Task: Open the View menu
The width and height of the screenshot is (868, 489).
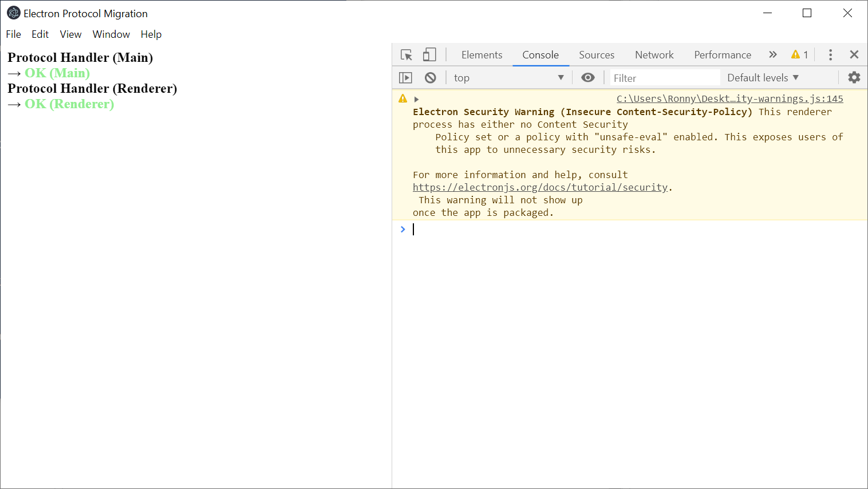Action: pos(70,34)
